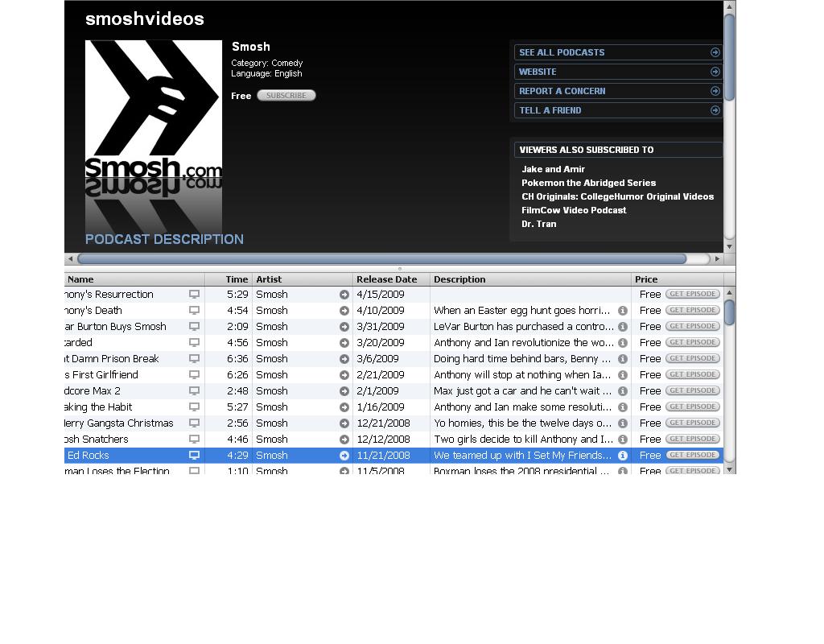Select the release date 2/1/2009 cell
The height and width of the screenshot is (644, 824).
377,391
